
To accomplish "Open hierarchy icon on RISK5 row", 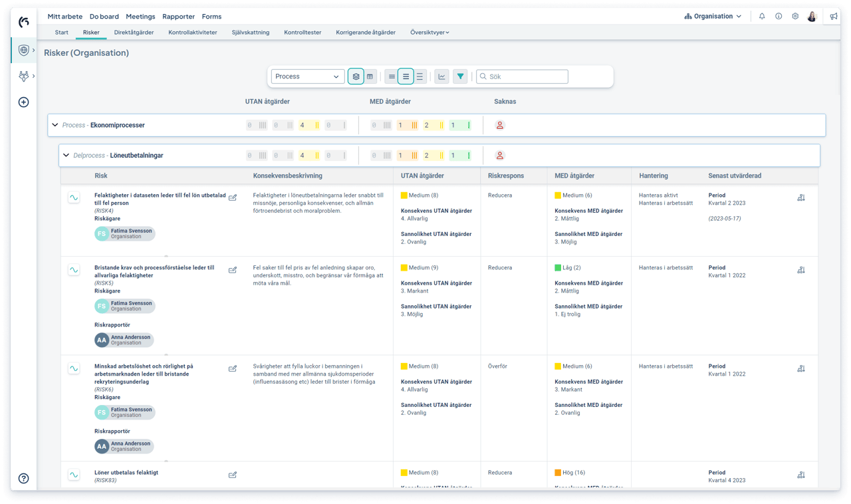I will coord(800,270).
